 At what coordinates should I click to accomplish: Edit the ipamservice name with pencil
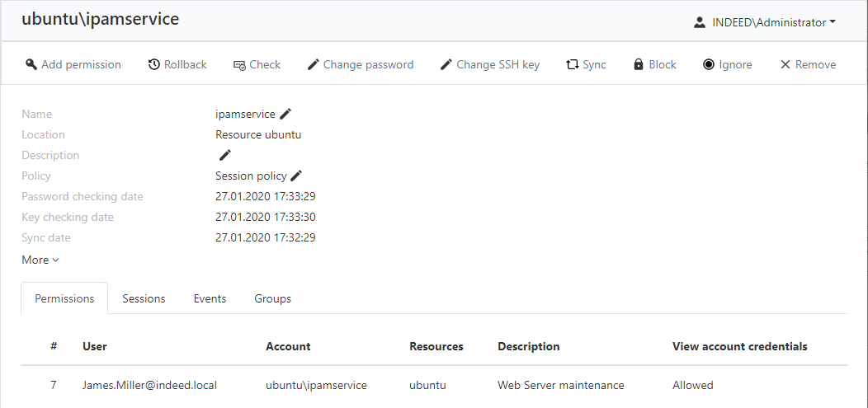285,114
